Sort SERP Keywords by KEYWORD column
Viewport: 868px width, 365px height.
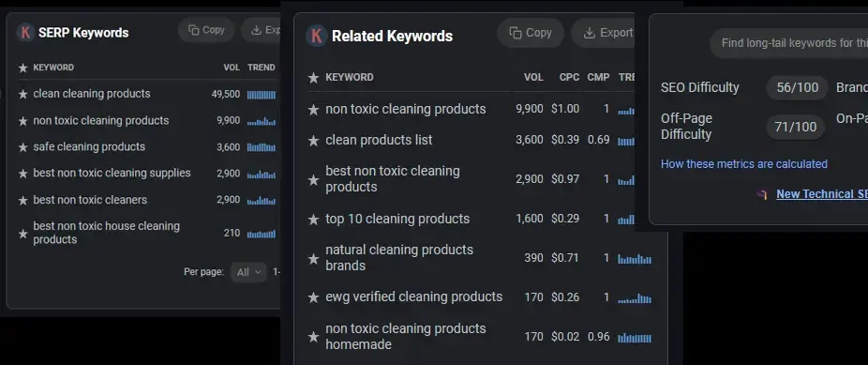53,68
